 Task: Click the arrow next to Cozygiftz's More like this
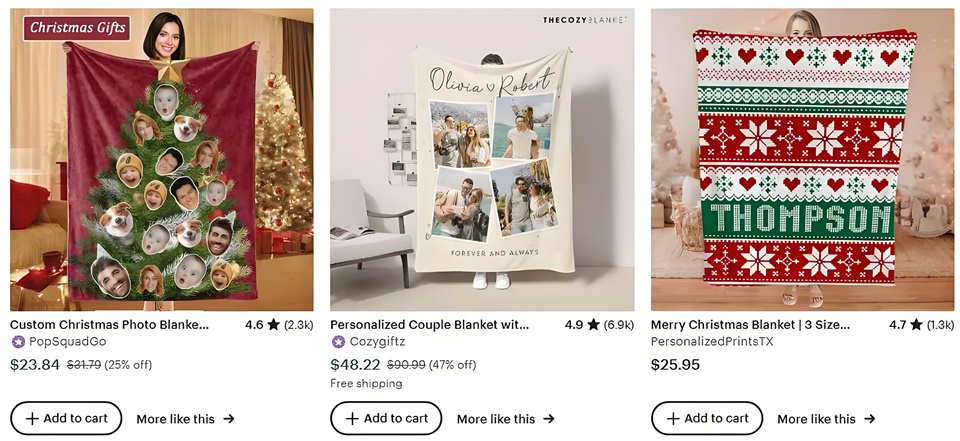point(549,419)
